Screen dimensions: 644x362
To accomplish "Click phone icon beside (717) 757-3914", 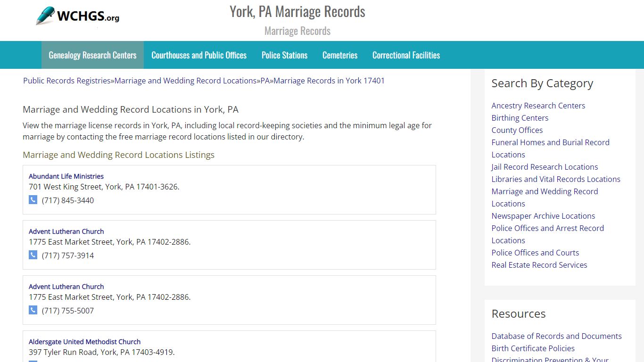I will pyautogui.click(x=33, y=255).
